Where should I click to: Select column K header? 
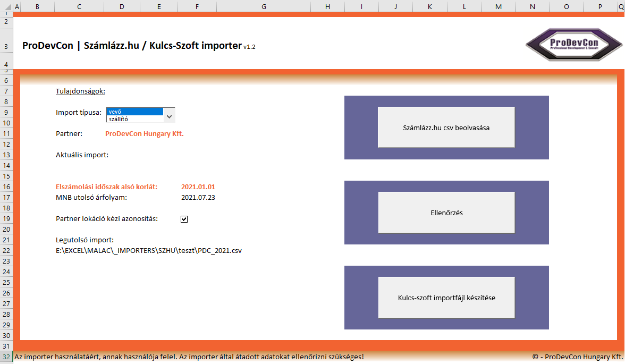point(429,7)
